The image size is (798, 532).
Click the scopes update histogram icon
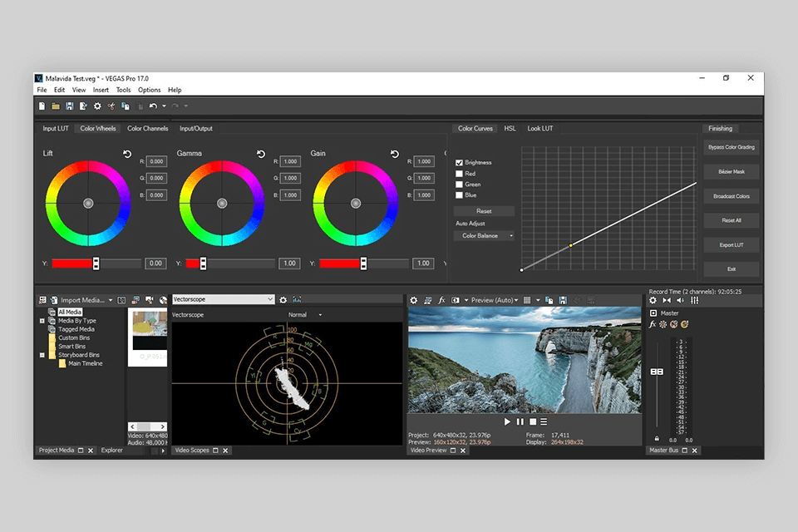pos(298,300)
